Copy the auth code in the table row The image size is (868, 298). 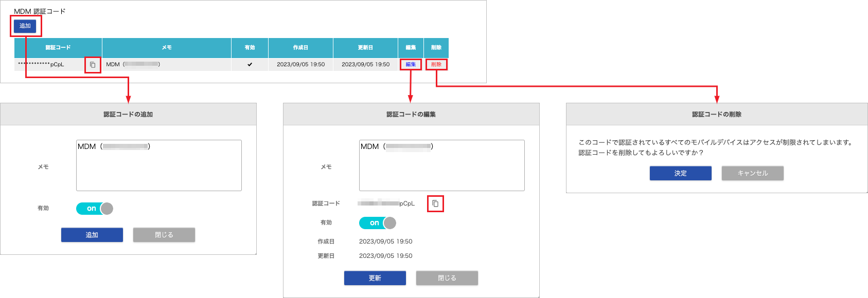point(93,65)
